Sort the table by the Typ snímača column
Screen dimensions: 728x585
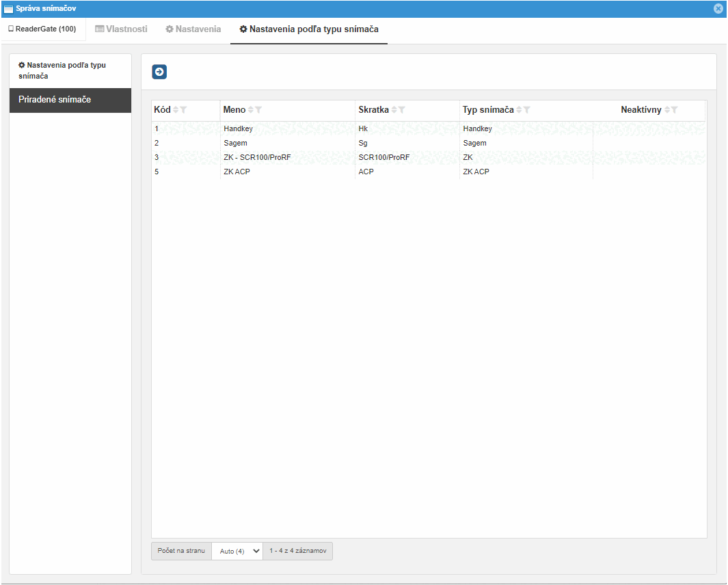pyautogui.click(x=519, y=110)
